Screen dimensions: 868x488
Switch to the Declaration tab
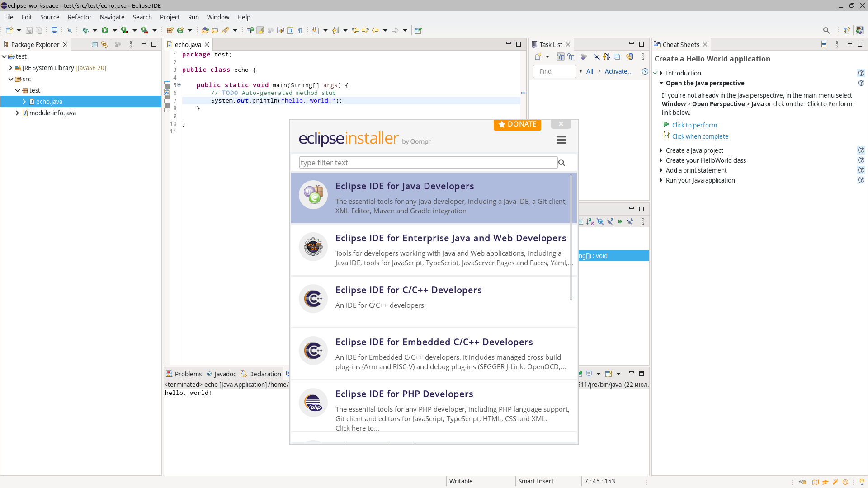coord(260,374)
